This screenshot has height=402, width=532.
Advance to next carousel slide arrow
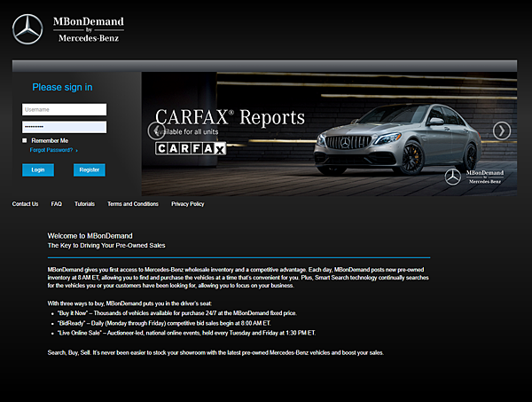502,130
